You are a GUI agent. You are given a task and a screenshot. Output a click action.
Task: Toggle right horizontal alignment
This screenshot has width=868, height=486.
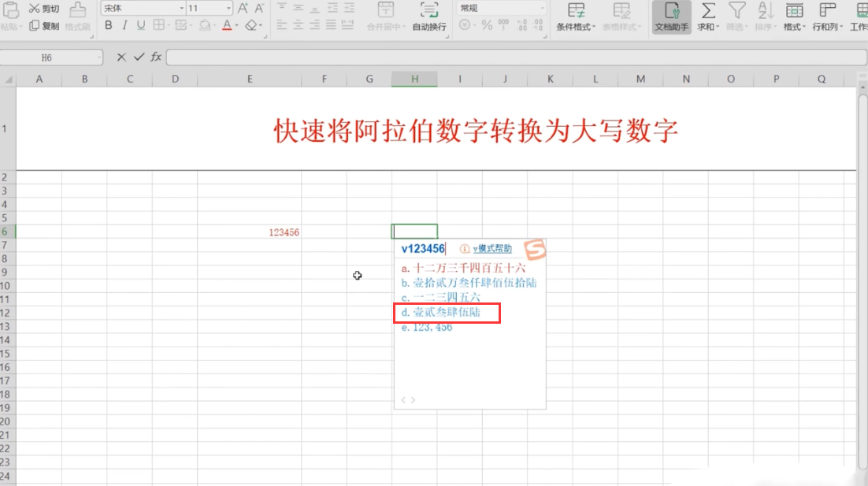314,25
